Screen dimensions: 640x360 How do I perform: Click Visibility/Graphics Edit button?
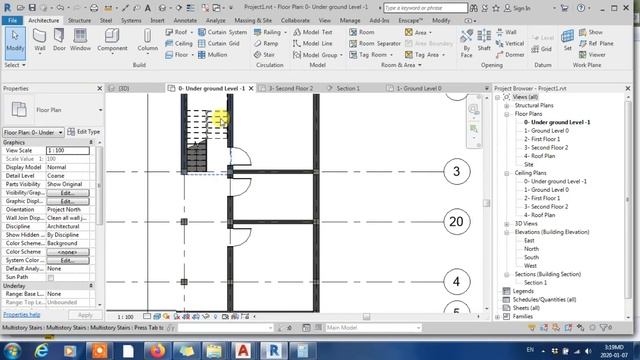point(68,193)
